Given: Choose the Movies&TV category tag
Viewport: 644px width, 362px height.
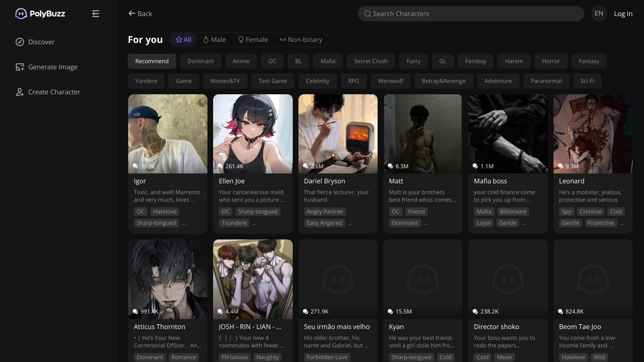Looking at the screenshot, I should pyautogui.click(x=225, y=81).
